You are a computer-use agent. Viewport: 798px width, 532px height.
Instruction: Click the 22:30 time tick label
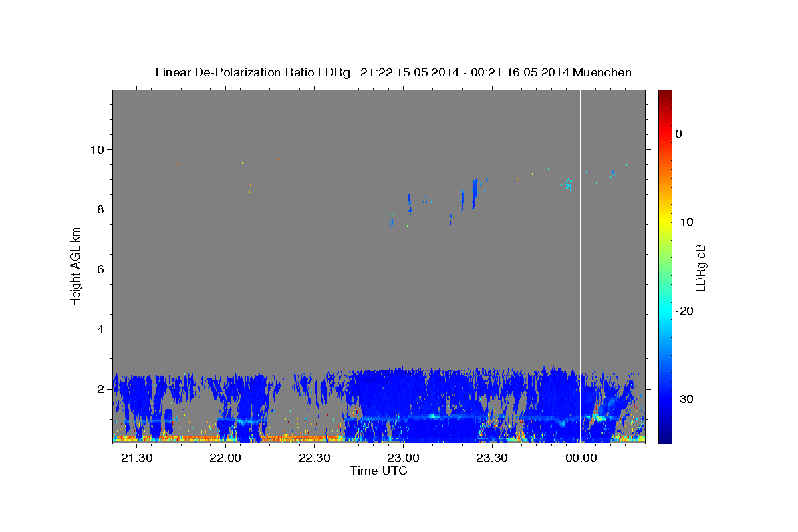[x=314, y=458]
